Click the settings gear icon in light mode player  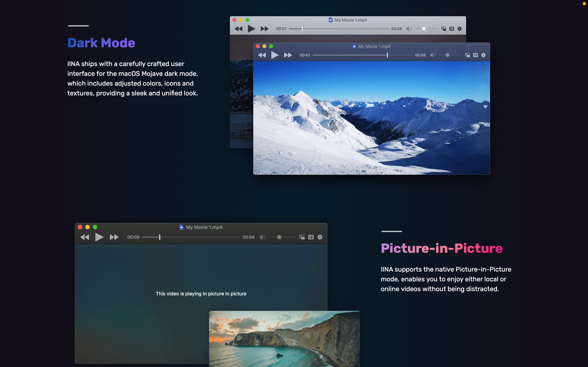(459, 29)
